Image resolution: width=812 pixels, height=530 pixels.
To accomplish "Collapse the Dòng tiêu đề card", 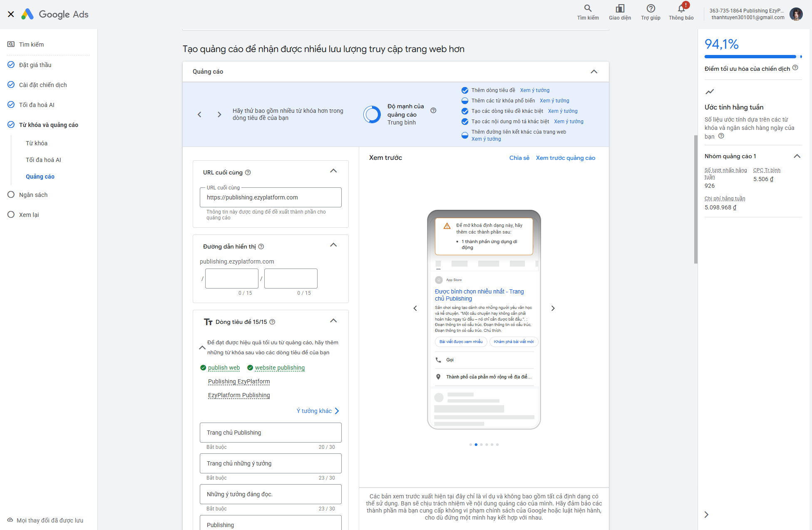I will point(333,321).
